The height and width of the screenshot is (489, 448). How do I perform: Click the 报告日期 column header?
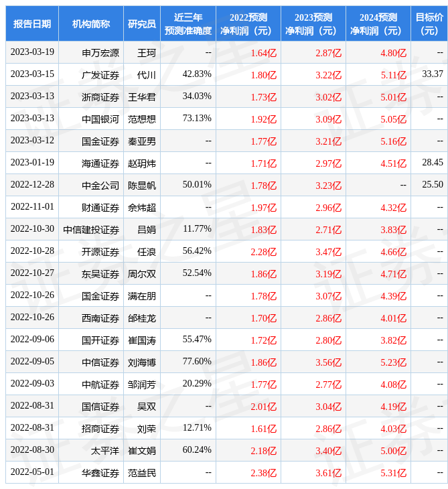[x=32, y=24]
